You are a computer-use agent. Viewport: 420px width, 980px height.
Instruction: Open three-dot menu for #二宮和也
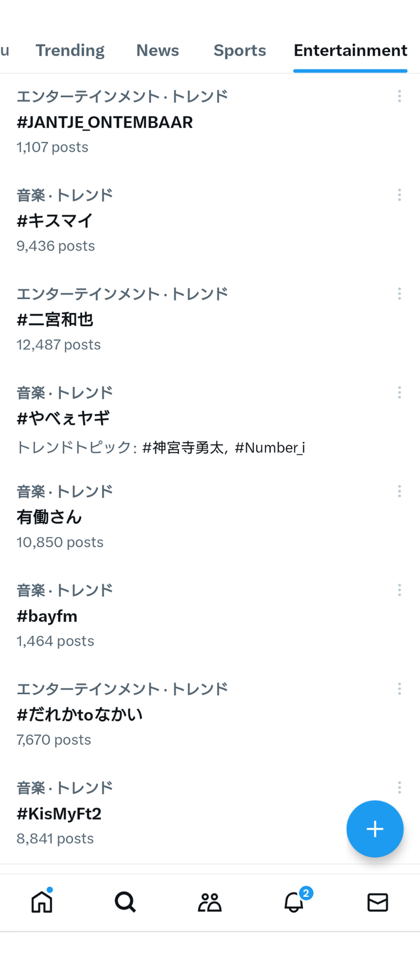tap(400, 293)
